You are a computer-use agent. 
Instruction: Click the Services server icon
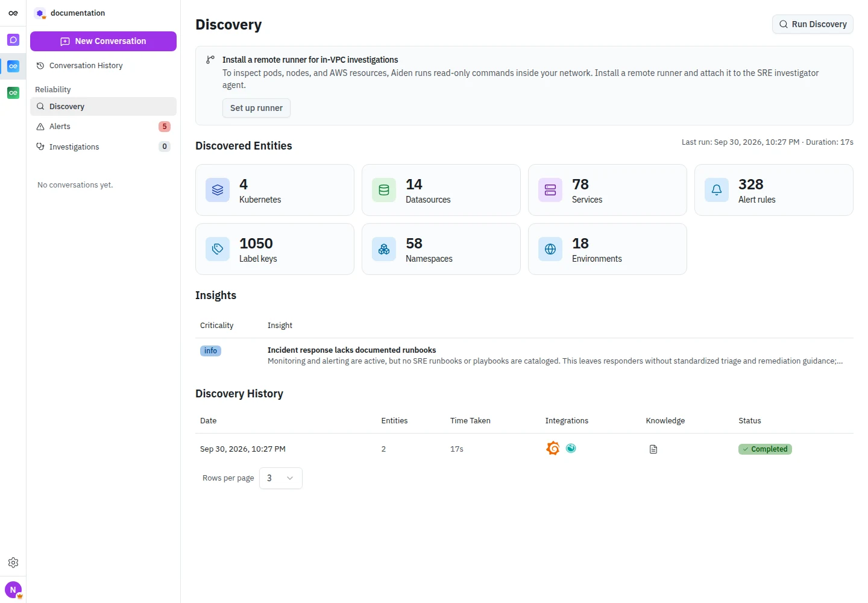(550, 190)
